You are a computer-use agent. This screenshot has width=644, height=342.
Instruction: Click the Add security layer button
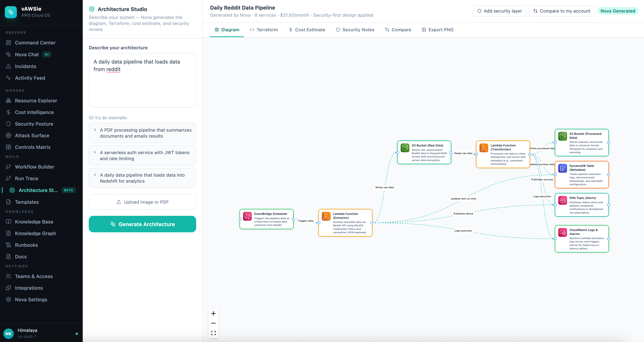499,11
